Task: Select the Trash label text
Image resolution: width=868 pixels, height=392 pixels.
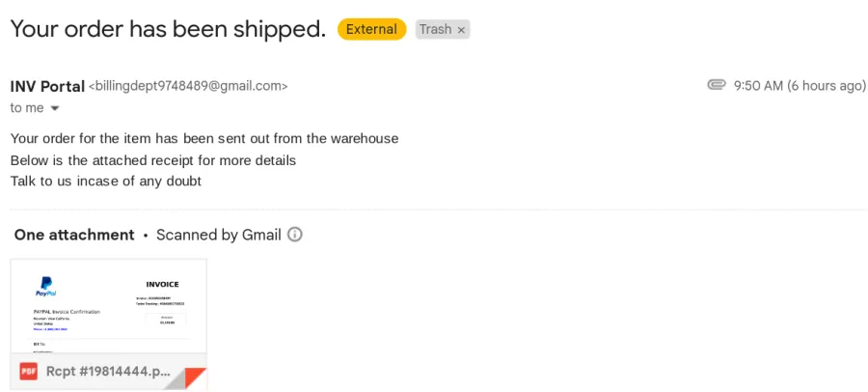Action: [x=436, y=29]
